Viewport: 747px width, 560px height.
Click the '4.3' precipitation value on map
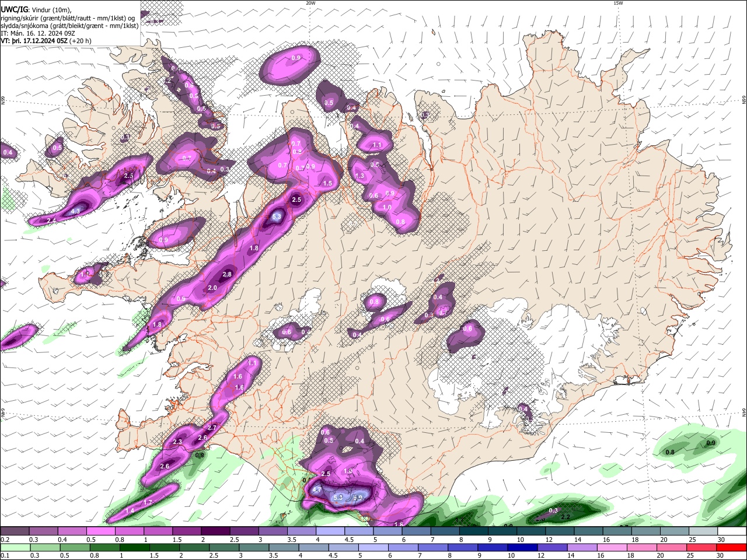(75, 211)
